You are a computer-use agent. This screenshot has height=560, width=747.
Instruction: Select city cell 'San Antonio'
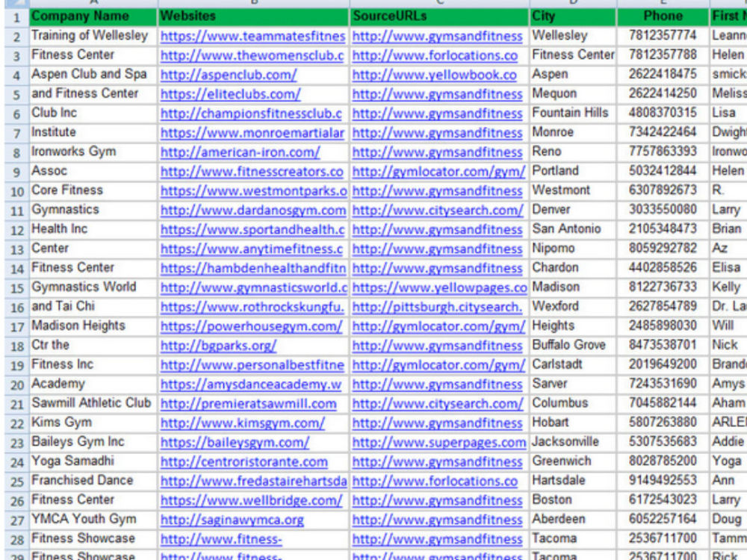tap(573, 229)
